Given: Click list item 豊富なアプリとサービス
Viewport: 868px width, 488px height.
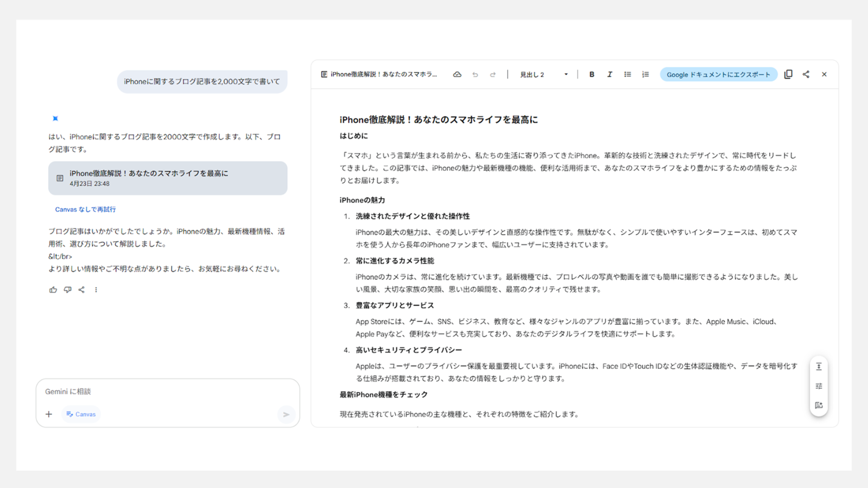Looking at the screenshot, I should (x=395, y=306).
